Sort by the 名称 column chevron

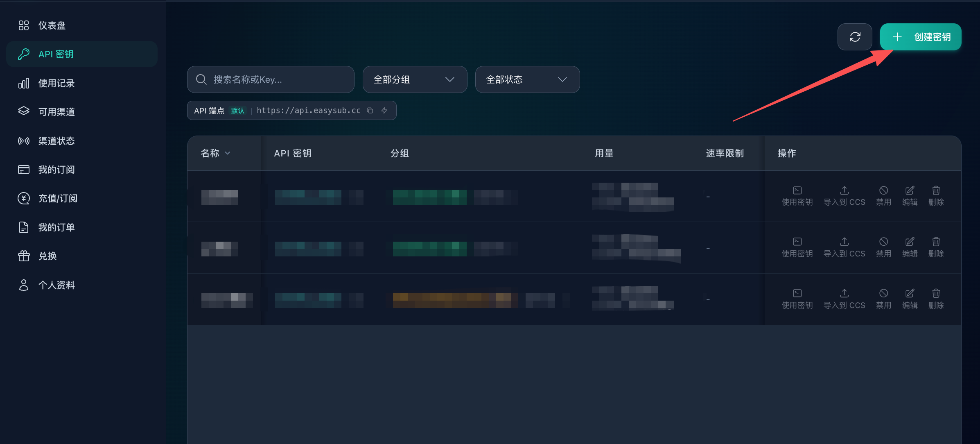pyautogui.click(x=228, y=153)
